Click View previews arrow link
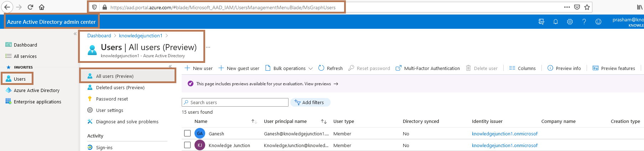The image size is (644, 151). click(321, 84)
